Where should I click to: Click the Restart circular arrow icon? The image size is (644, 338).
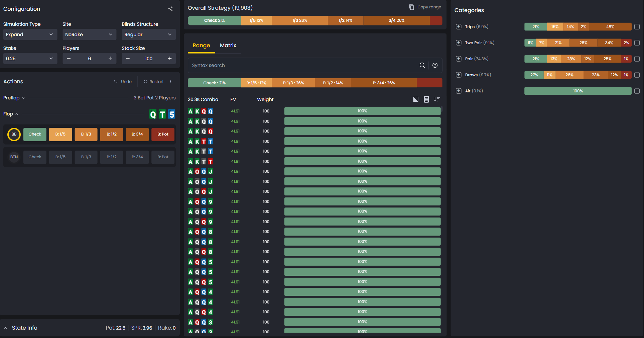point(145,82)
